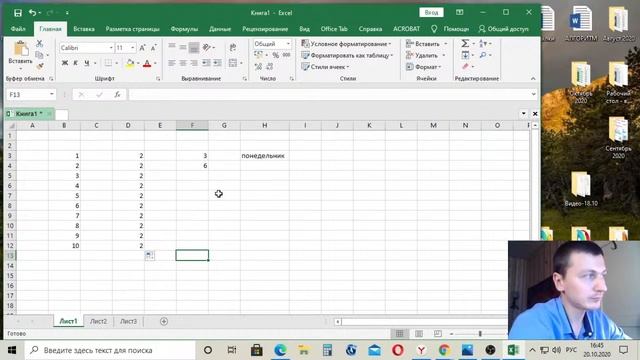This screenshot has width=640, height=360.
Task: Open the Office Tab ribbon tab
Action: click(x=334, y=29)
